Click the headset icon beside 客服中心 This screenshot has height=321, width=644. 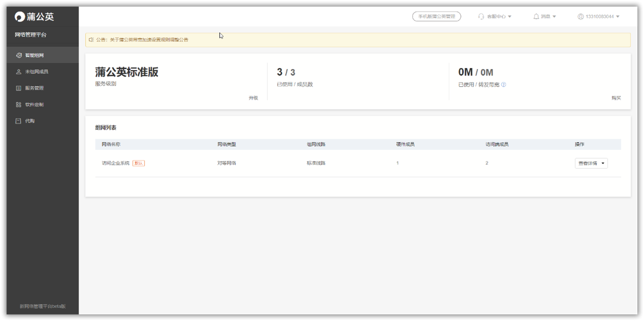tap(481, 16)
